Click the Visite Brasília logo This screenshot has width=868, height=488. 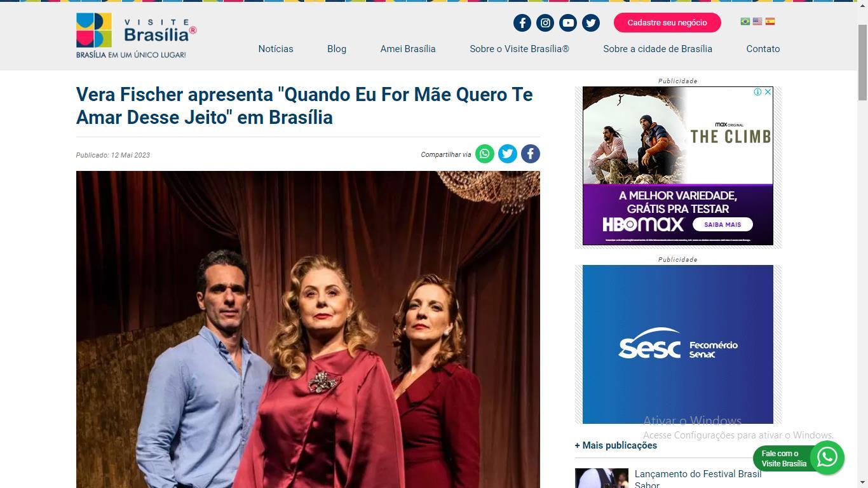point(136,36)
